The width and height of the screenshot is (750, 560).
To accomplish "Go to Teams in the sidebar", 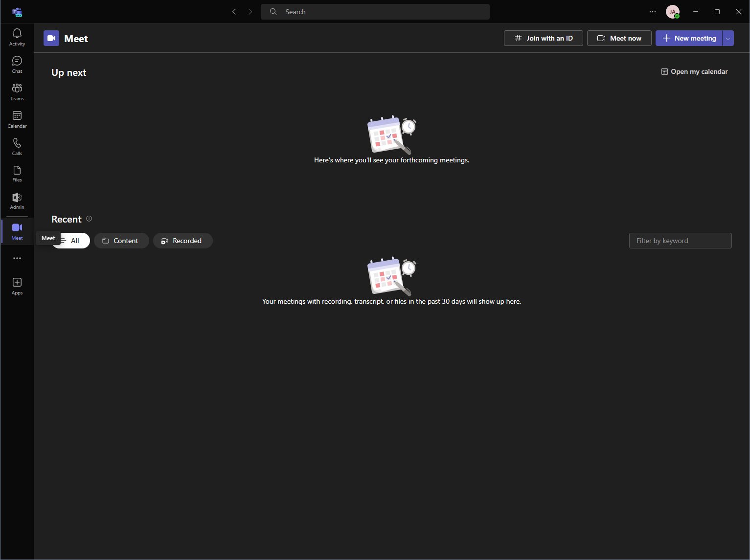I will click(17, 92).
